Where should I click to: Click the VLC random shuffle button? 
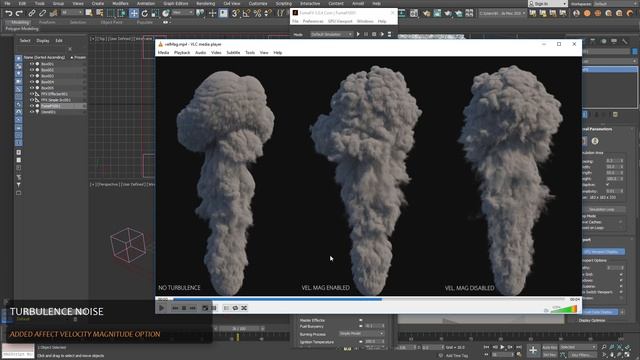[x=244, y=308]
